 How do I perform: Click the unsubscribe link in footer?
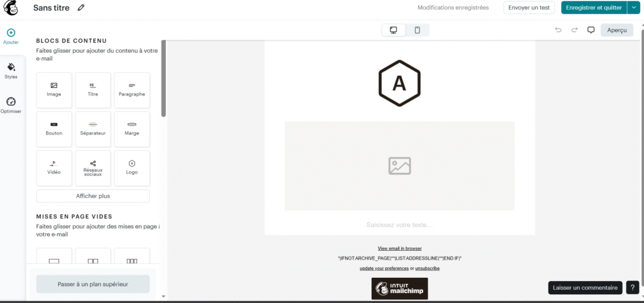coord(428,268)
